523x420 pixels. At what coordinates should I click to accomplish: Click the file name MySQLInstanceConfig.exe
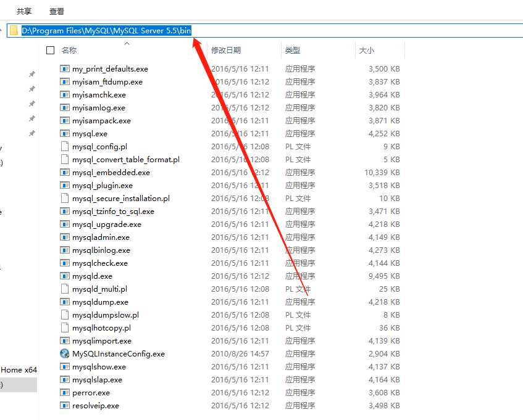(119, 354)
